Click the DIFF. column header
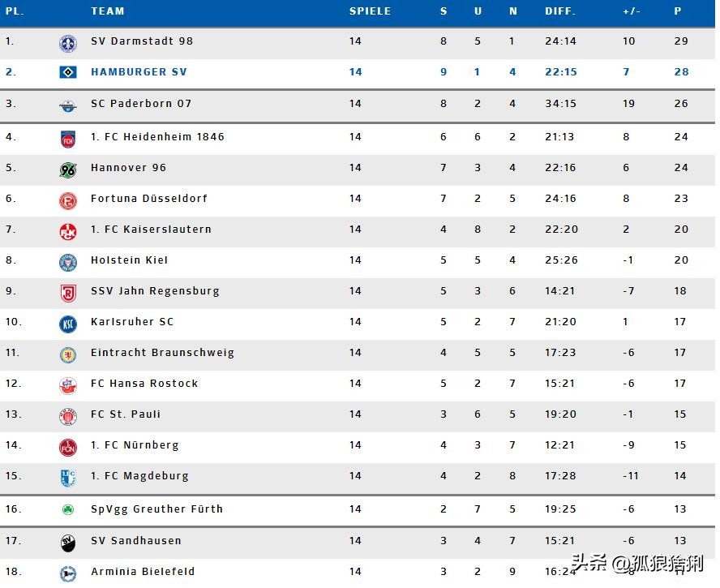 pos(560,11)
